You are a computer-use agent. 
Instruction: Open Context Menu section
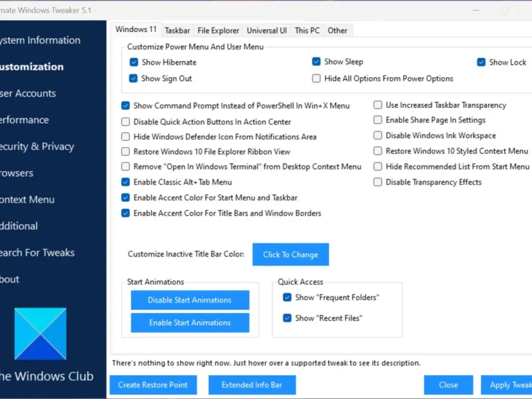[27, 199]
